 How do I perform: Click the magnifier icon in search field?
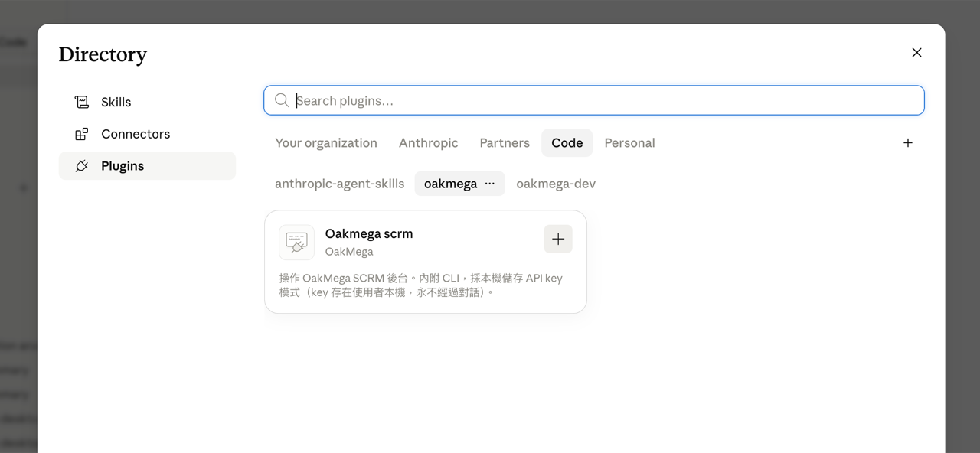pos(282,100)
